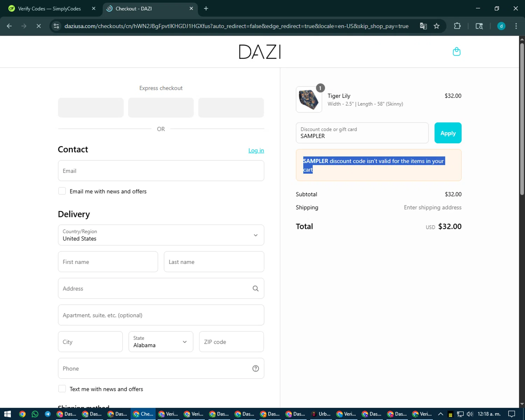
Task: Click the address search magnifier icon
Action: point(255,288)
